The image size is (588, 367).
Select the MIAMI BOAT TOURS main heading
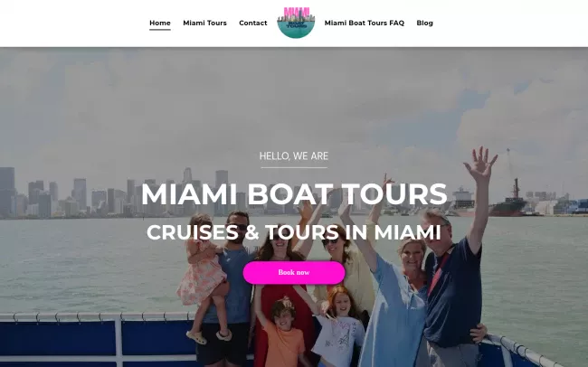pyautogui.click(x=294, y=193)
